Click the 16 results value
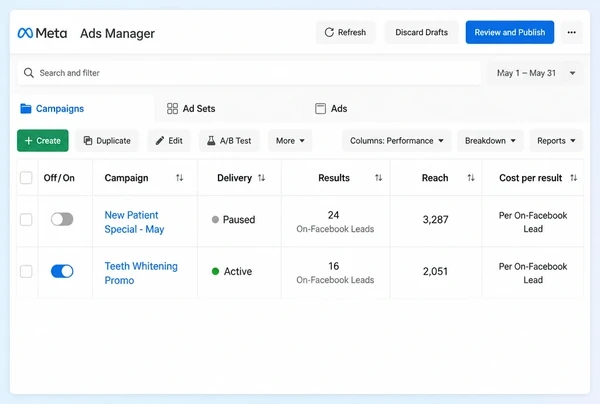 [333, 266]
